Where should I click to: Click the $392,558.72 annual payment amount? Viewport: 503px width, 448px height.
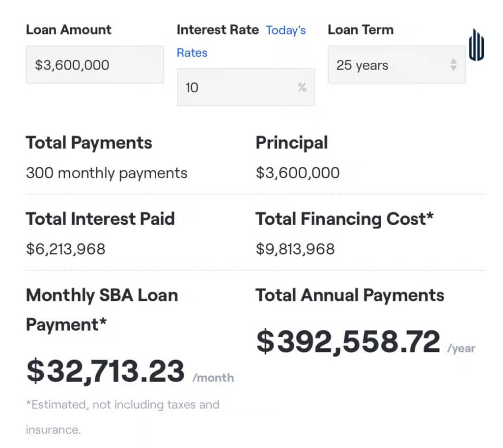(x=348, y=342)
